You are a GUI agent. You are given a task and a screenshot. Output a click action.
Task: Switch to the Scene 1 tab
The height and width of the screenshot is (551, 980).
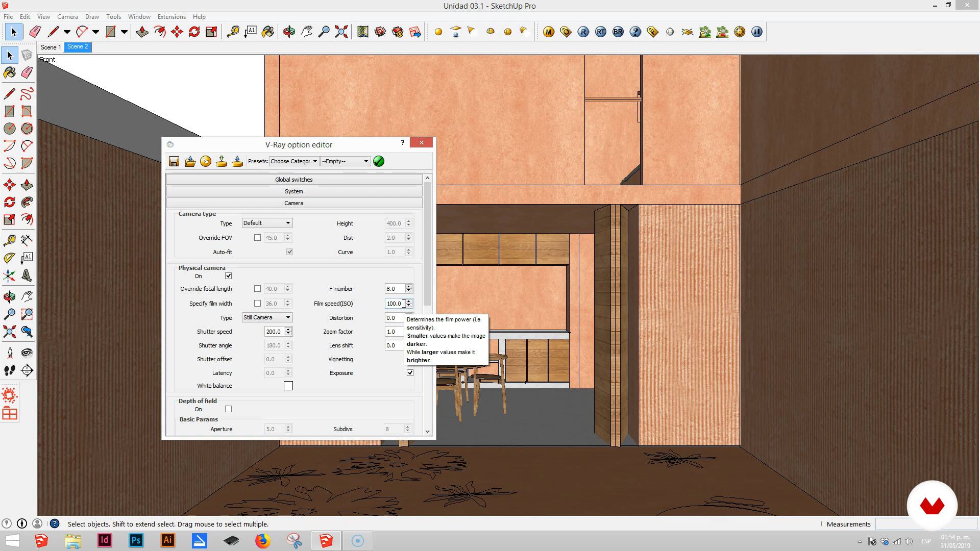point(51,47)
